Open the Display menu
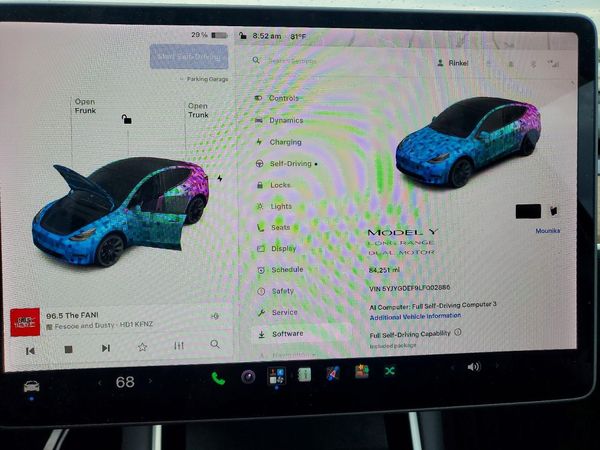The height and width of the screenshot is (450, 600). click(x=277, y=249)
